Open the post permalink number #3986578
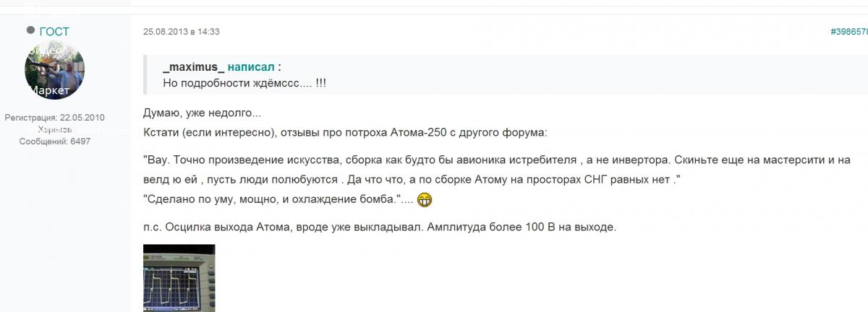 pyautogui.click(x=848, y=32)
